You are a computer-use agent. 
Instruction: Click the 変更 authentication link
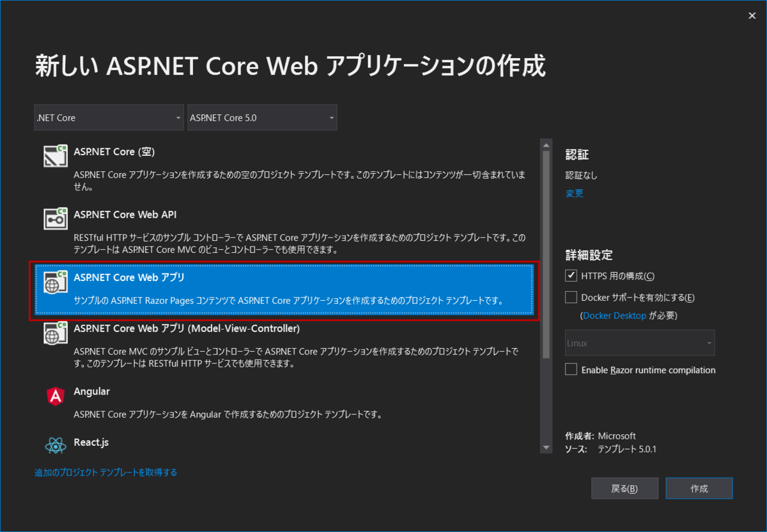tap(575, 194)
